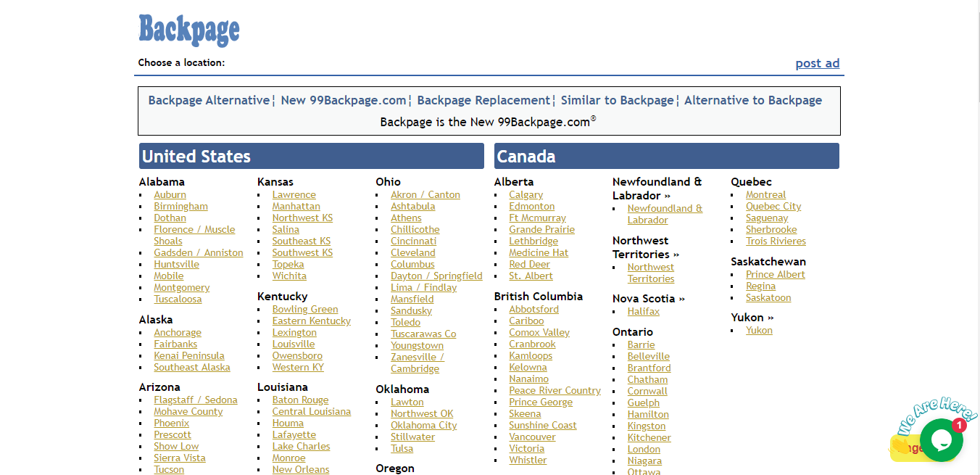Select Cincinnati location
This screenshot has height=475, width=980.
pyautogui.click(x=414, y=241)
